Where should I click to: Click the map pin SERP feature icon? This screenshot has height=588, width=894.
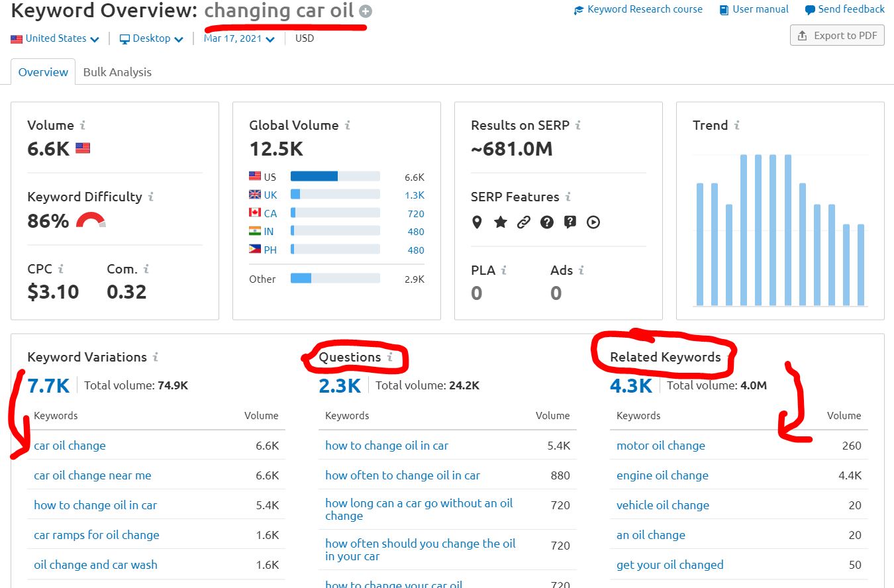(477, 222)
